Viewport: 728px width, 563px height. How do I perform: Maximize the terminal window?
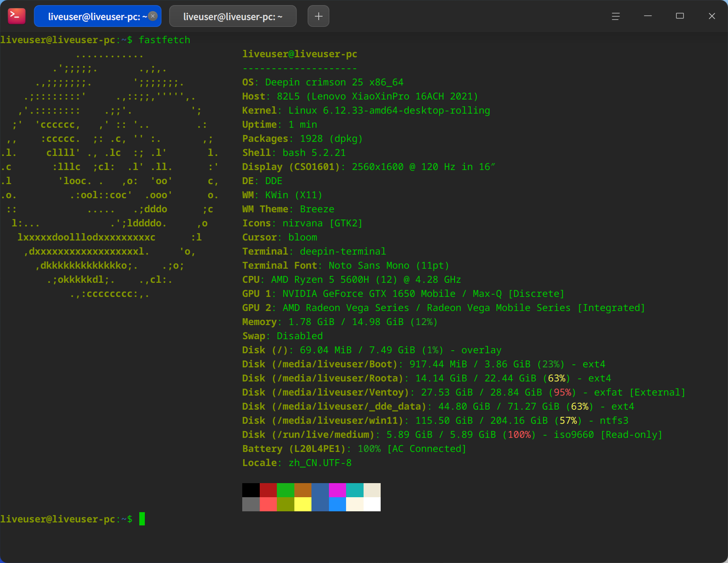point(680,16)
